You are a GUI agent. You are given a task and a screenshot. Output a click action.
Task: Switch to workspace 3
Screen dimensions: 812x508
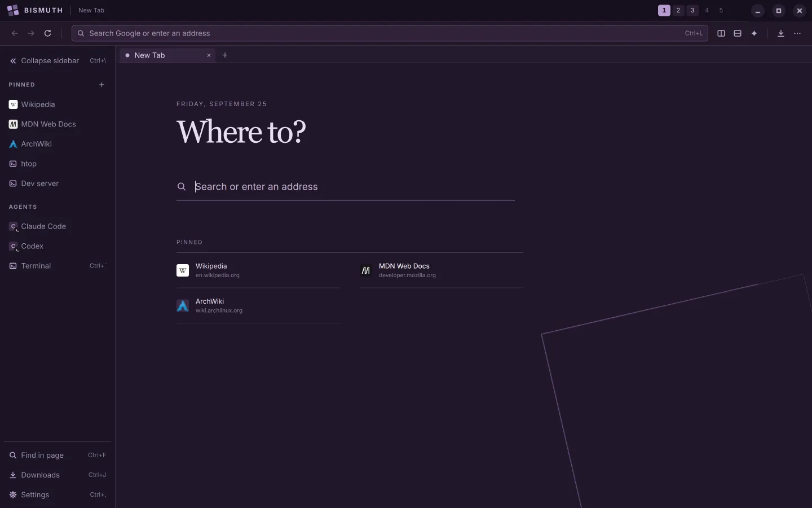[692, 10]
